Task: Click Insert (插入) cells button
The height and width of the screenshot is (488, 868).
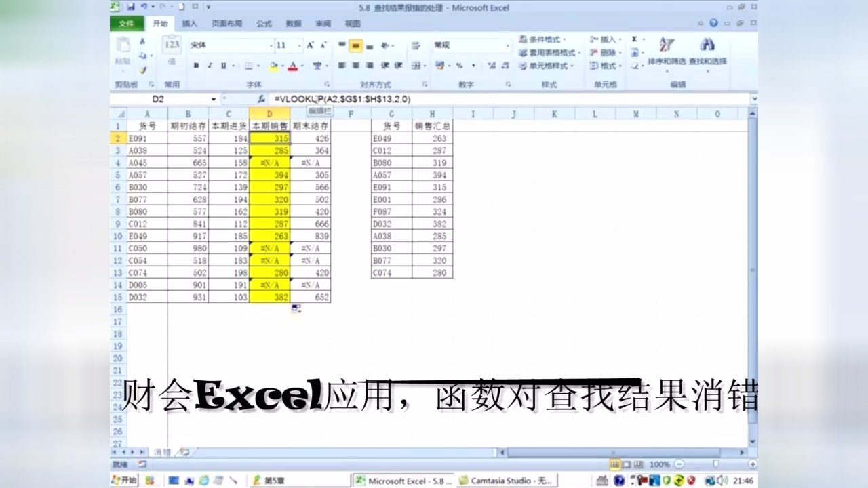Action: (606, 39)
